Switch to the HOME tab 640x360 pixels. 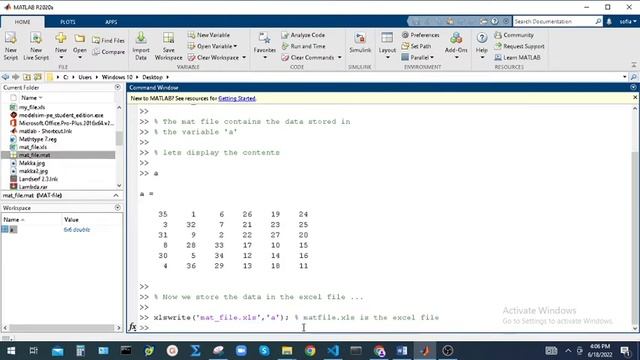coord(22,22)
